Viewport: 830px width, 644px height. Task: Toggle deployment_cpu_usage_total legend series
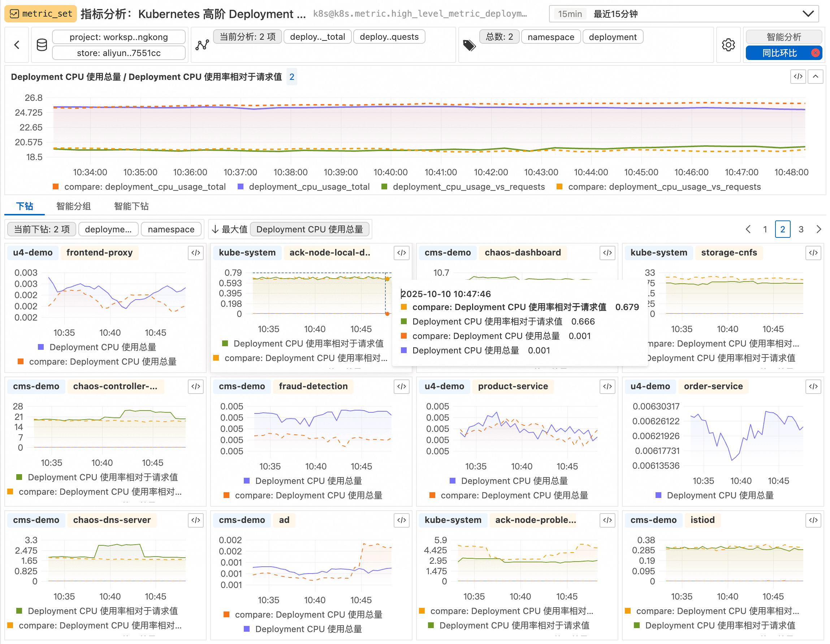[308, 187]
